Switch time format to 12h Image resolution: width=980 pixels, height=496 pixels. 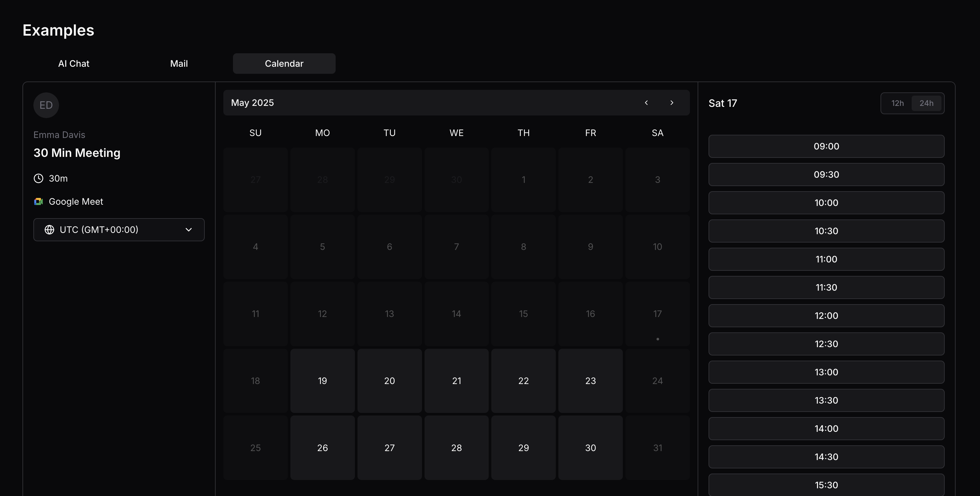pos(897,103)
